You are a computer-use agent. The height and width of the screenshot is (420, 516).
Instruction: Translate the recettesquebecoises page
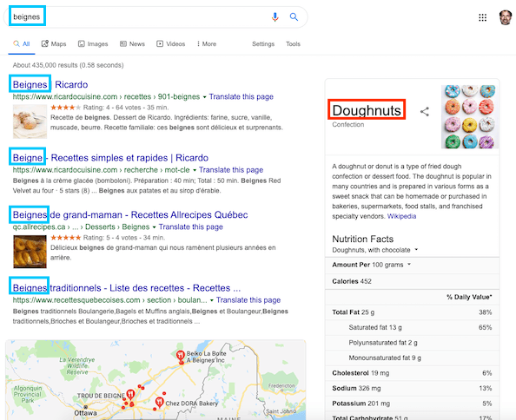point(248,300)
